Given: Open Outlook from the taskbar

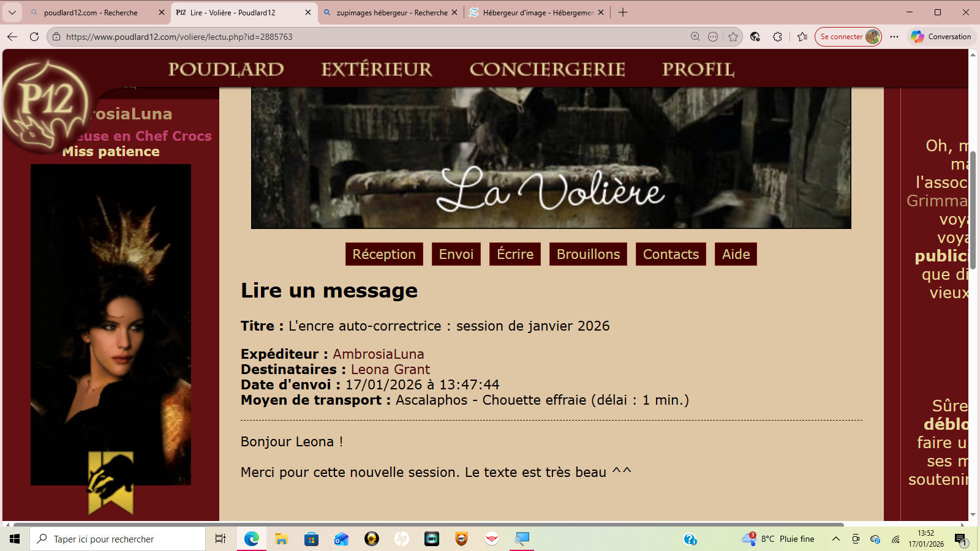Looking at the screenshot, I should [341, 539].
